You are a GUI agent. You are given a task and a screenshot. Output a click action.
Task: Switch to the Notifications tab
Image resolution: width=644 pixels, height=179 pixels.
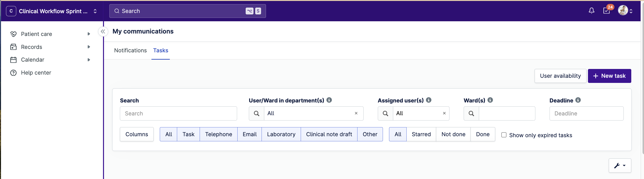(130, 51)
